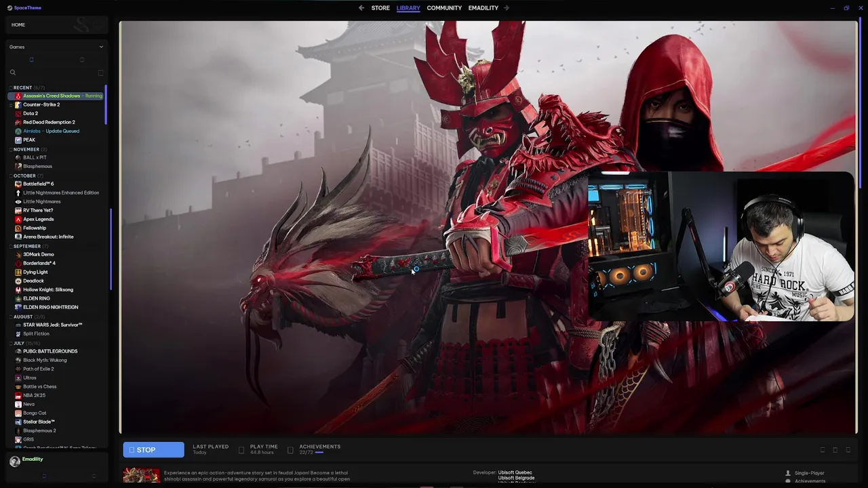Screen dimensions: 868x488
Task: Open Emadility profile avatar in sidebar
Action: tap(14, 462)
